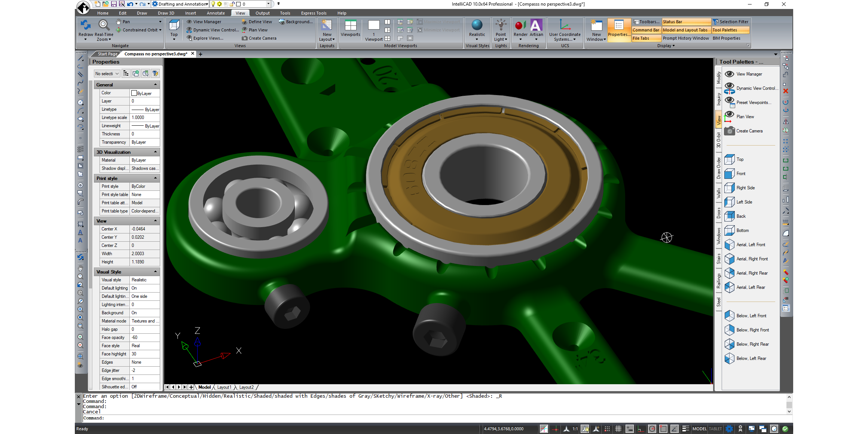
Task: Click the Render teapot icon
Action: click(x=520, y=25)
